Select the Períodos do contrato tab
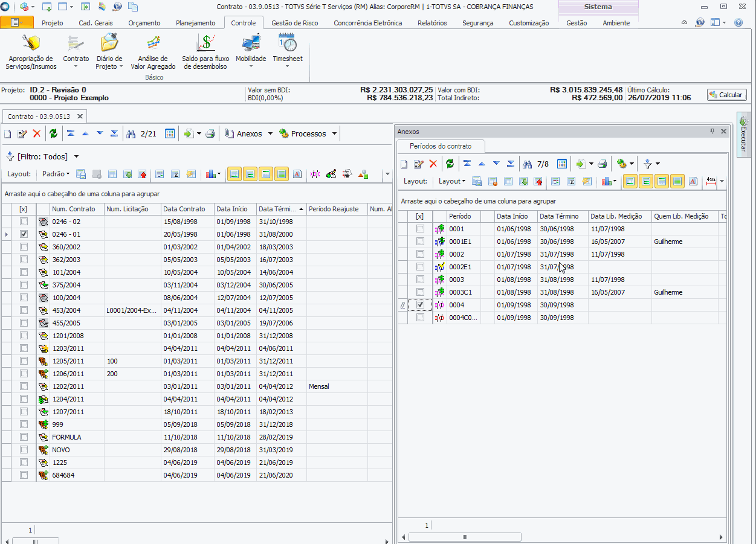This screenshot has width=756, height=544. click(x=441, y=146)
